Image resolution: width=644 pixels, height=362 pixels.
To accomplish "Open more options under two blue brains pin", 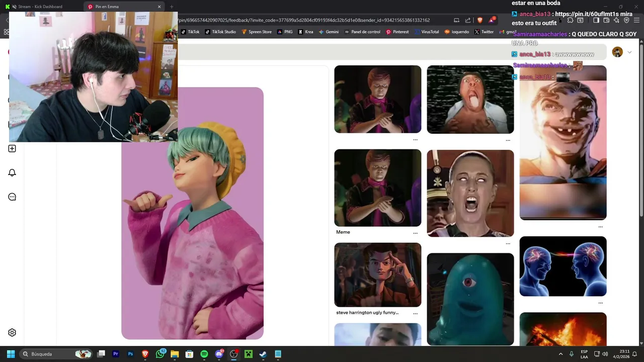I will 600,303.
